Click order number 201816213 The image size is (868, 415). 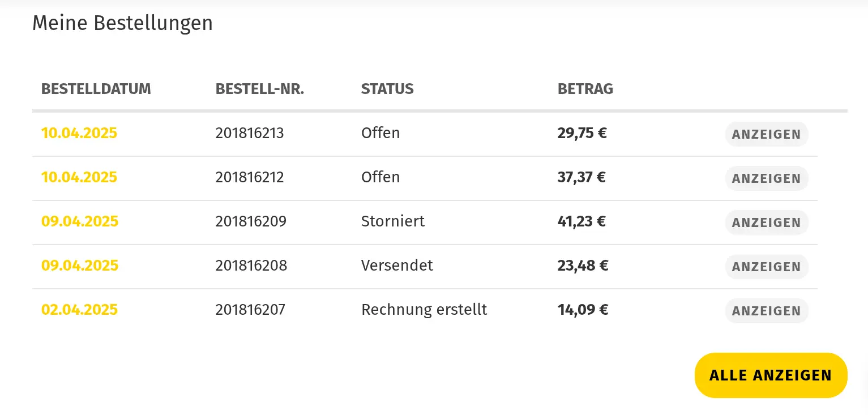pos(250,133)
